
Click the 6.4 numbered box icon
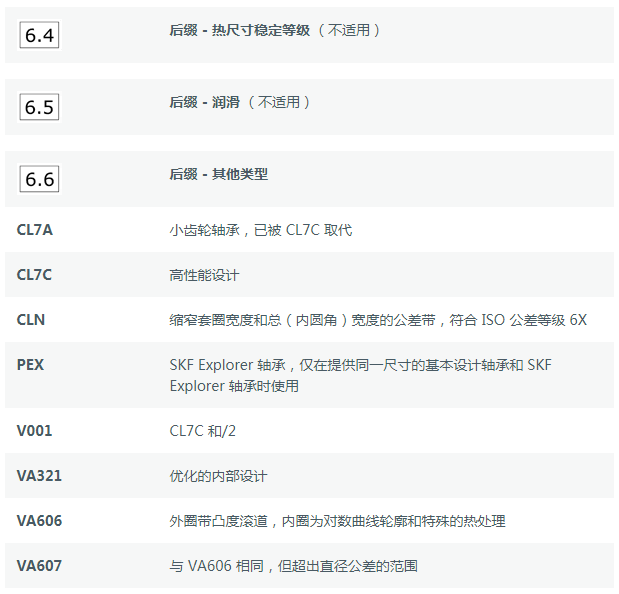(x=39, y=35)
